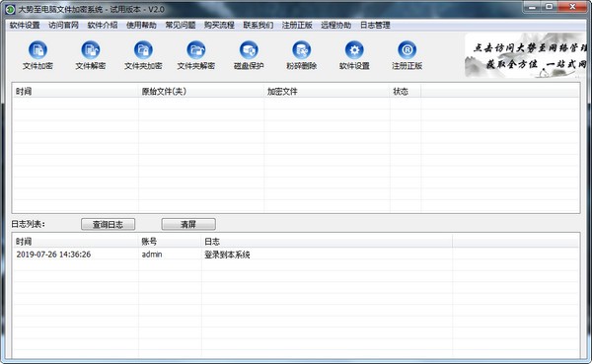This screenshot has width=592, height=364.
Task: Open the 文件解密 file decryption tool
Action: [91, 55]
